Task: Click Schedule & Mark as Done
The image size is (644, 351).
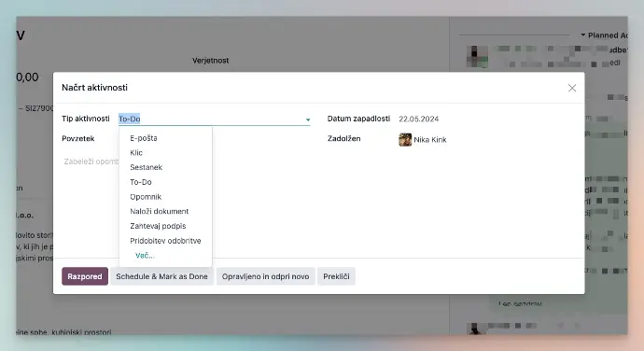Action: (x=161, y=276)
